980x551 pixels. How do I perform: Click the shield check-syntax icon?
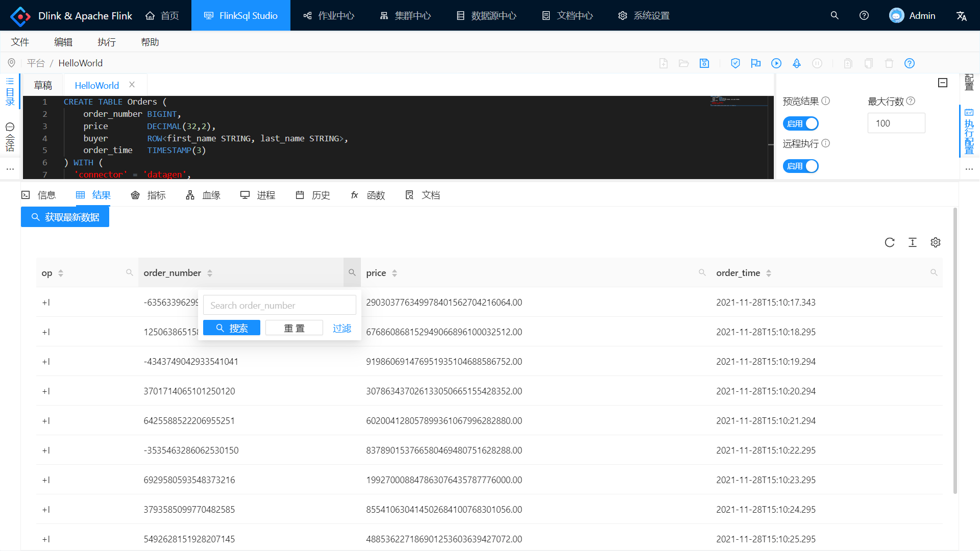click(736, 63)
